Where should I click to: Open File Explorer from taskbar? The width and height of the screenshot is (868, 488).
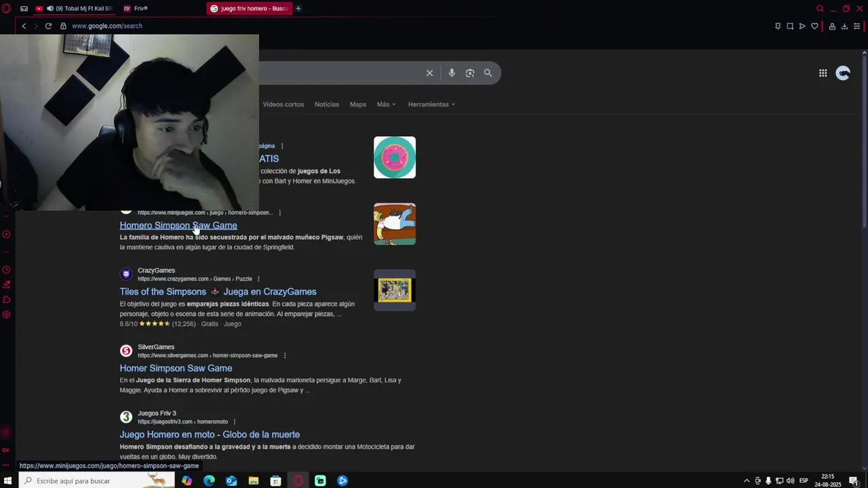254,481
